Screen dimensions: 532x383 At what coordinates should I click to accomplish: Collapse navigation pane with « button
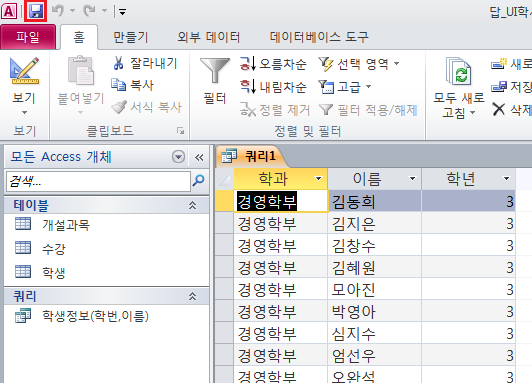(x=199, y=157)
